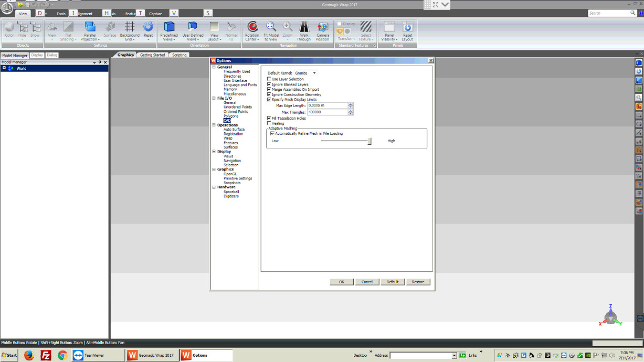Viewport: 644px width, 362px height.
Task: Click the Windows Start button
Action: coord(9,355)
